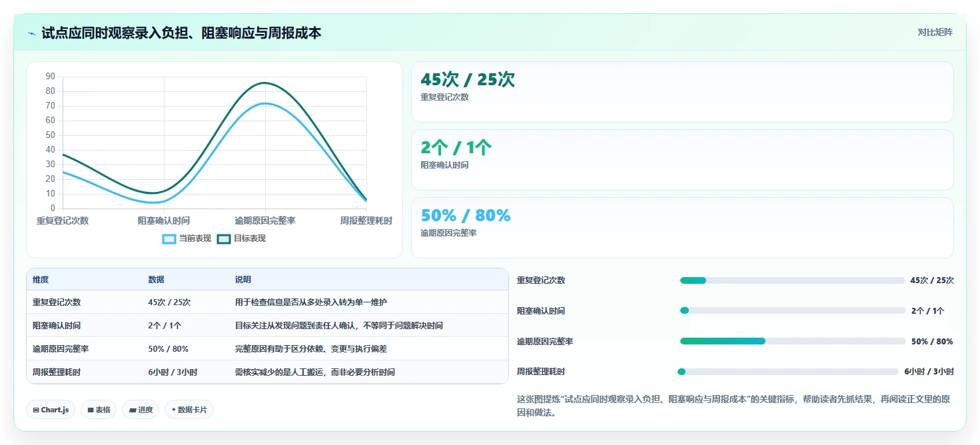Click the 数据卡片 tag chip
Screen dimensions: 980x445
189,410
